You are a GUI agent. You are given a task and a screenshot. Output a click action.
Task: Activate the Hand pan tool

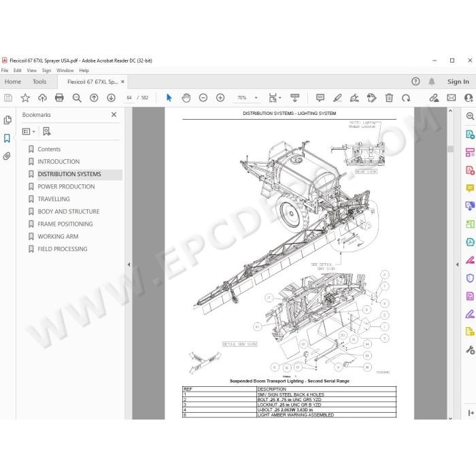[x=186, y=98]
